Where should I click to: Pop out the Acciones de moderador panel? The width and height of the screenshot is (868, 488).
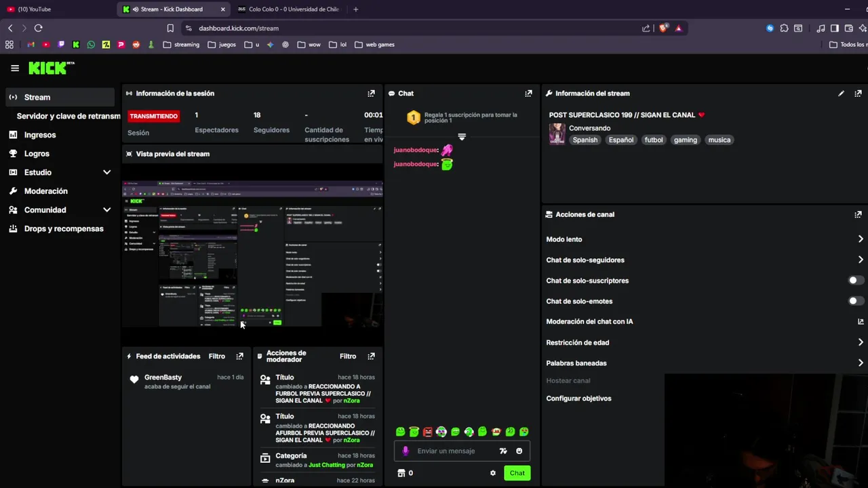click(371, 356)
